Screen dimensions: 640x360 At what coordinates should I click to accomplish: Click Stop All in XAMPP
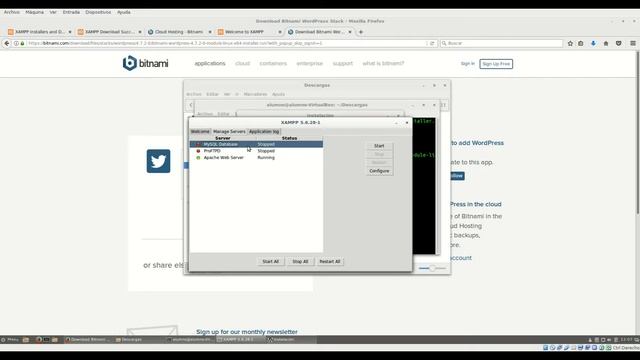click(x=300, y=262)
